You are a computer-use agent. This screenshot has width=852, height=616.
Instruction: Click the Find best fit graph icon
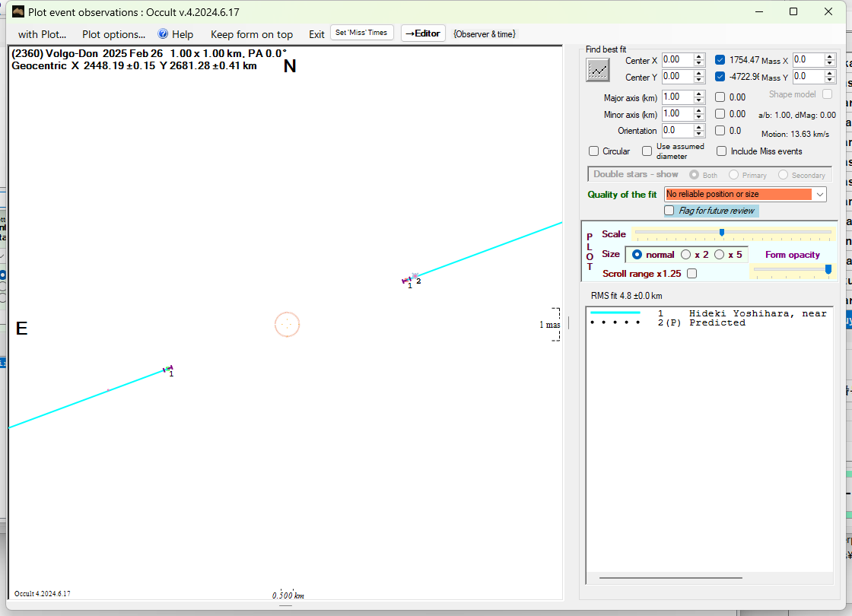pos(599,70)
